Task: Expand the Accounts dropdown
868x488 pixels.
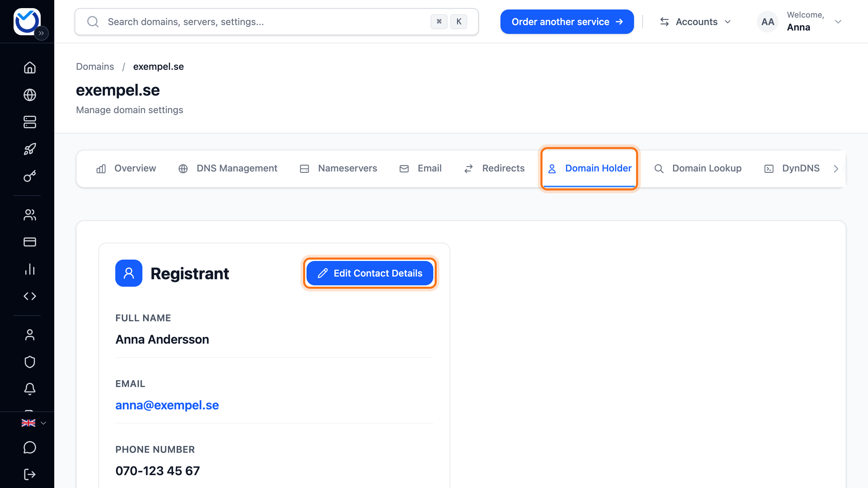Action: (695, 22)
